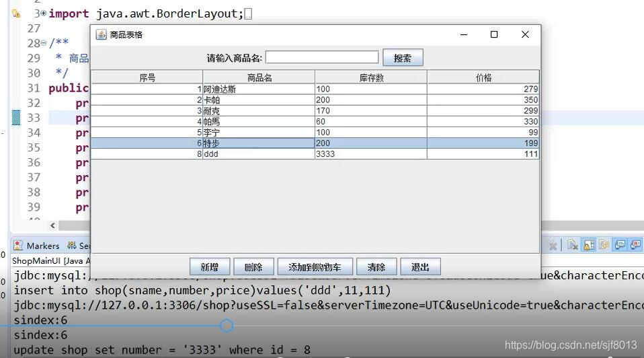Toggle the console Scroll Lock icon
The height and width of the screenshot is (358, 644).
[x=589, y=246]
